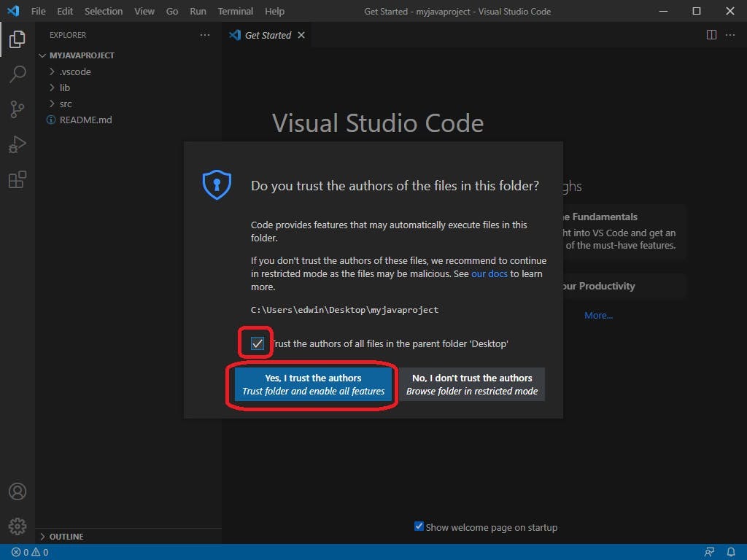This screenshot has height=560, width=747.
Task: Open the Extensions view icon
Action: pos(18,179)
